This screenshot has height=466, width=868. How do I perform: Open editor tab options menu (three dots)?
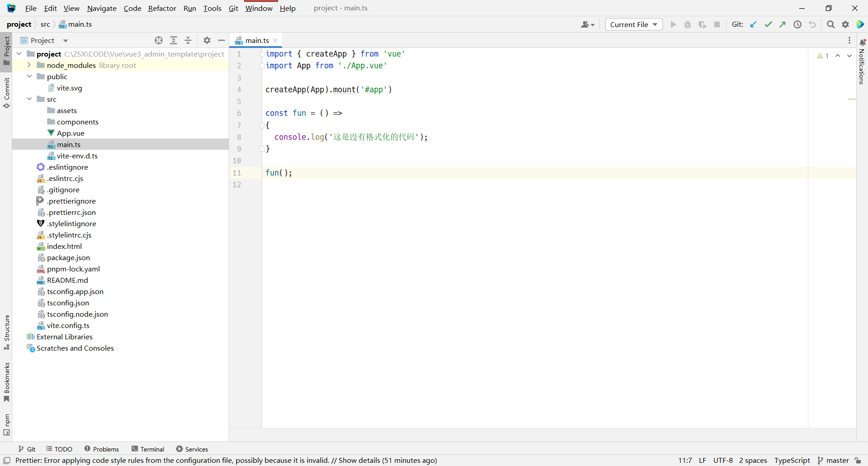[849, 40]
